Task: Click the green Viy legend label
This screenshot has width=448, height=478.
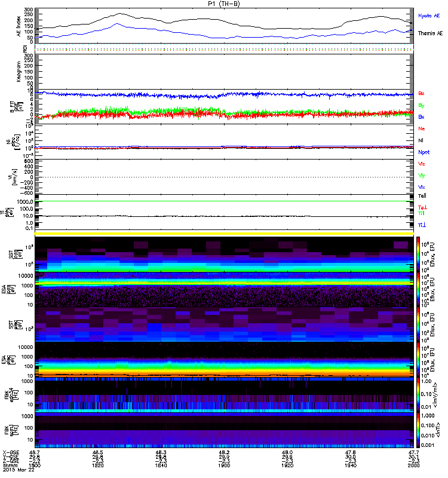Action: [x=421, y=176]
